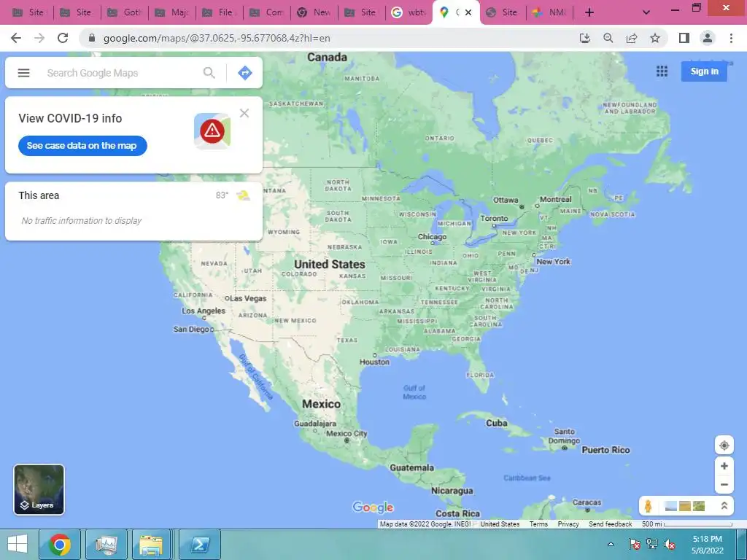747x560 pixels.
Task: Click See case data on the map
Action: [x=82, y=146]
